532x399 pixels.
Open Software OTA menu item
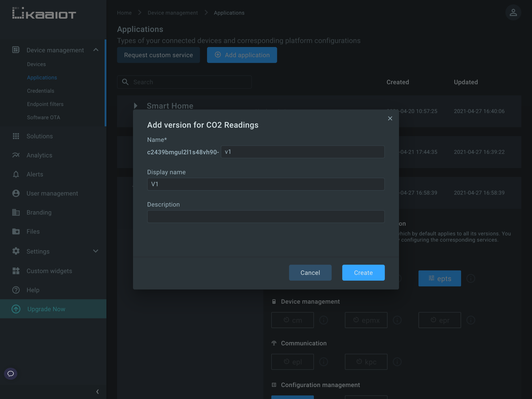pos(44,117)
